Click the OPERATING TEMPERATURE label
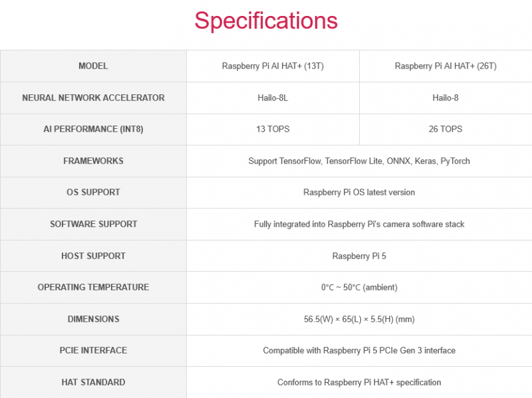Screen dimensions: 532x398 93,287
